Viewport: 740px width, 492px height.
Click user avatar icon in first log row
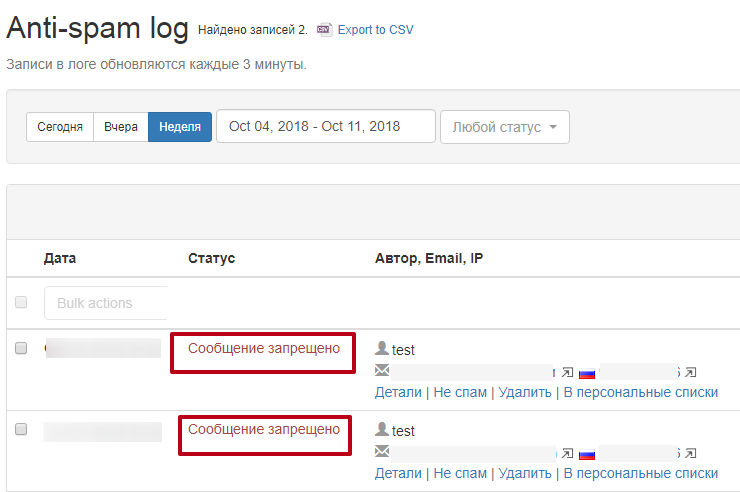point(381,349)
